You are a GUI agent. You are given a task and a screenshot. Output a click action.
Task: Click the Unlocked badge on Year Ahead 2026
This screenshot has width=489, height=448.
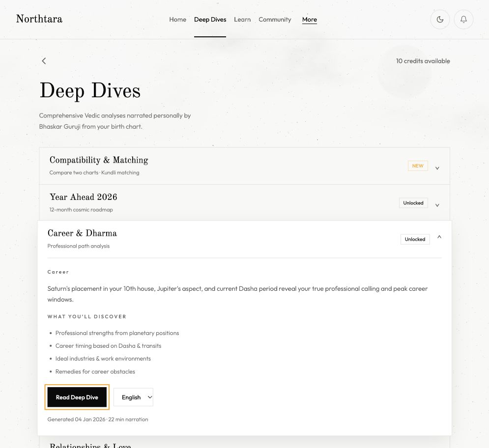coord(413,203)
